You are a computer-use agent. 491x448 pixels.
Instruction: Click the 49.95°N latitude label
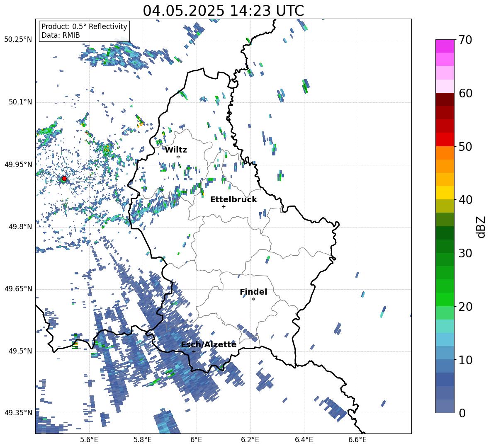pos(18,165)
